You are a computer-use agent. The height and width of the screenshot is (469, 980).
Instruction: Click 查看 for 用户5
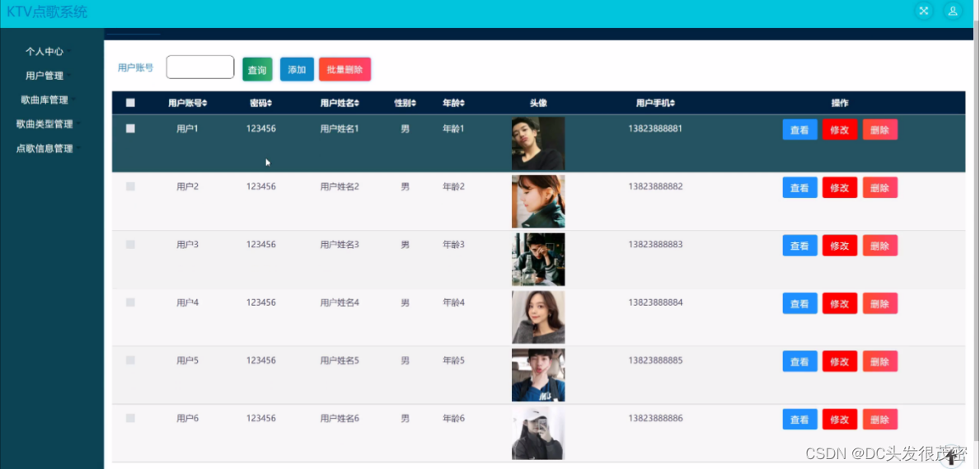(799, 362)
